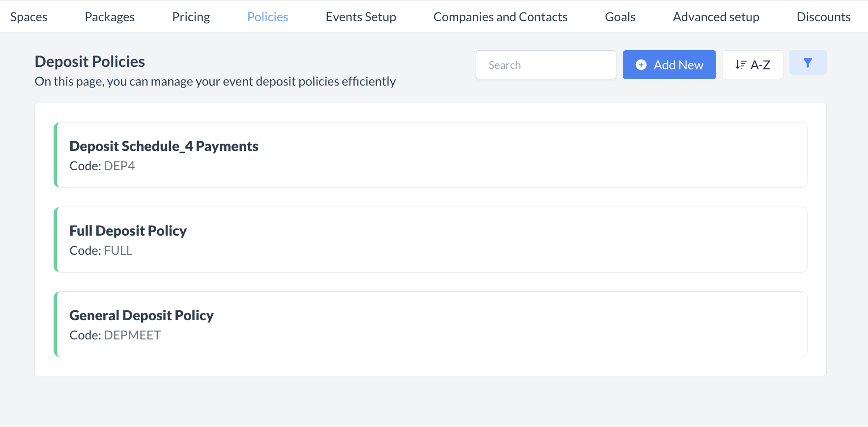Select the General Deposit Policy entry
Viewport: 868px width, 427px height.
(142, 315)
